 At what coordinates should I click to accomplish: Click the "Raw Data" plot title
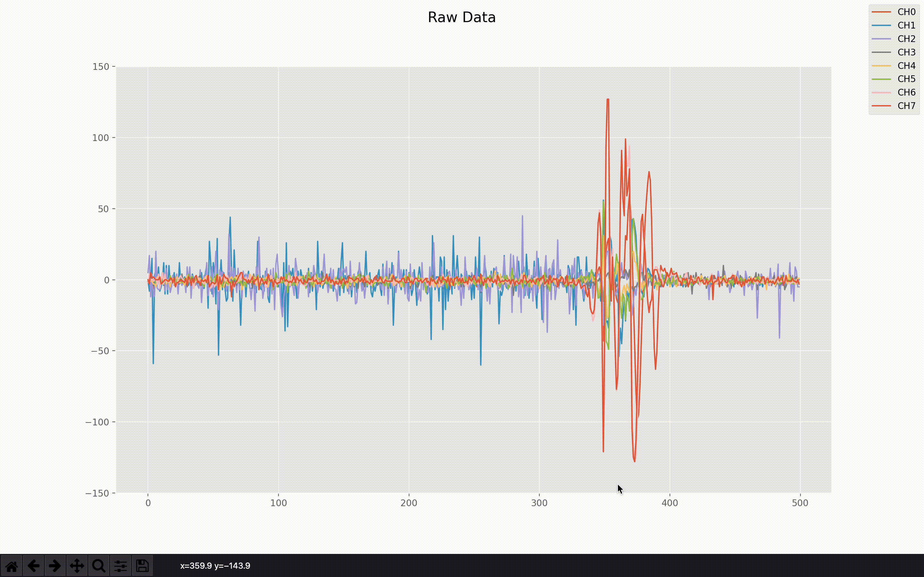462,17
